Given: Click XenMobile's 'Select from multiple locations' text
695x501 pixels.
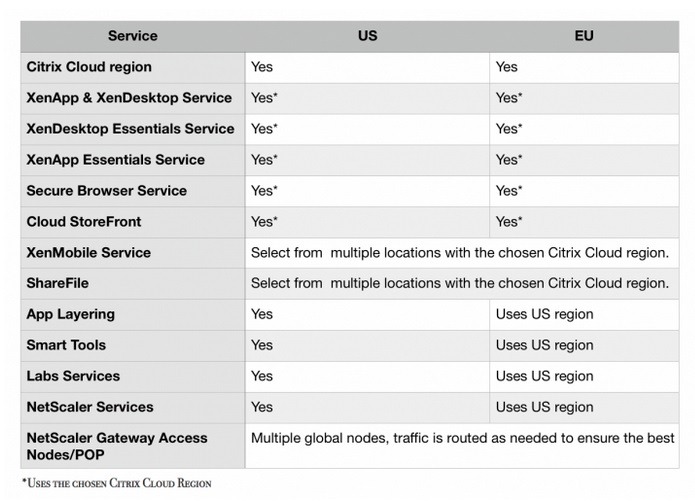Looking at the screenshot, I should pyautogui.click(x=460, y=253).
